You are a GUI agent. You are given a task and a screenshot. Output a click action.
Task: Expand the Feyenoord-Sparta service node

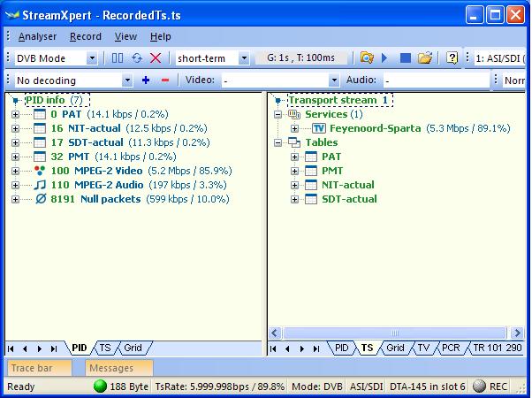pos(295,128)
